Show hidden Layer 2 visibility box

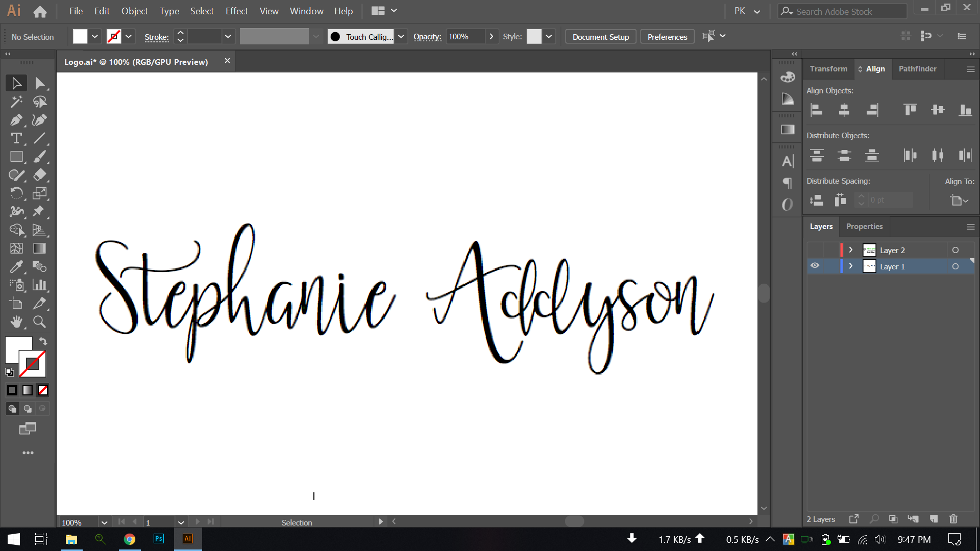pos(815,250)
